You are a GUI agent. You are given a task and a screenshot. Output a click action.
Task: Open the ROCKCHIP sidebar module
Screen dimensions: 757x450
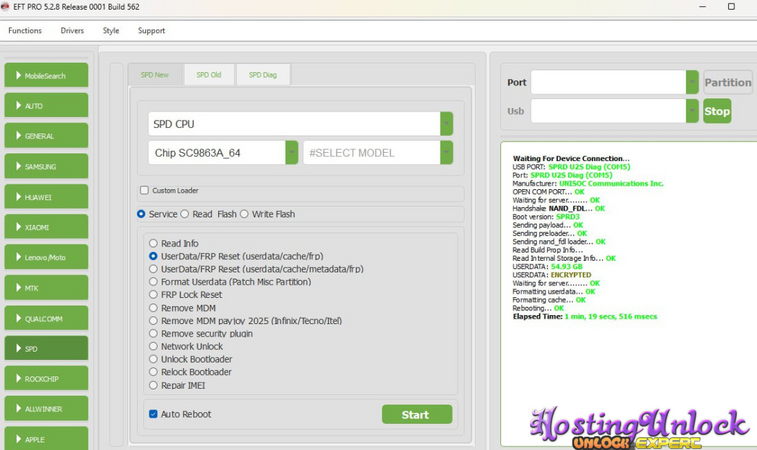[46, 379]
